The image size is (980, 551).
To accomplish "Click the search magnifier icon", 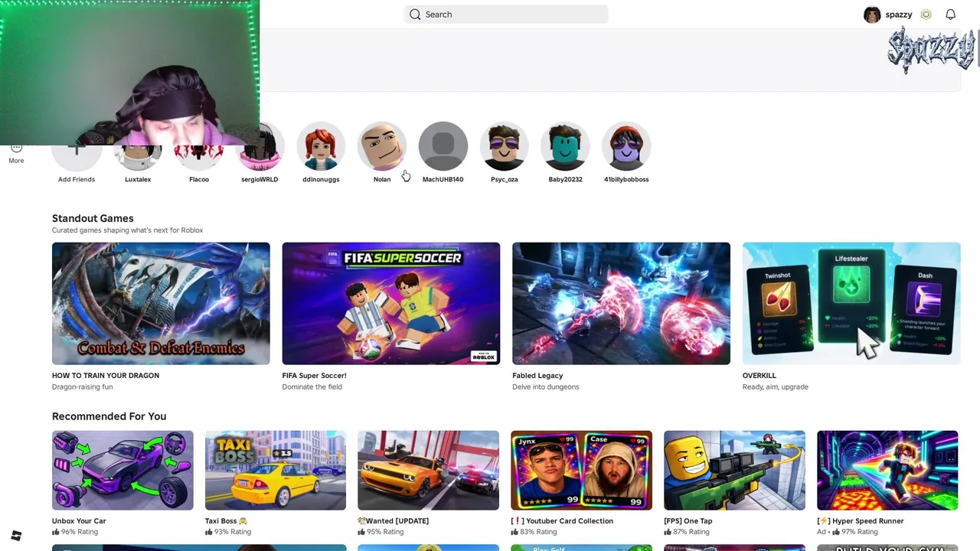I will tap(415, 14).
